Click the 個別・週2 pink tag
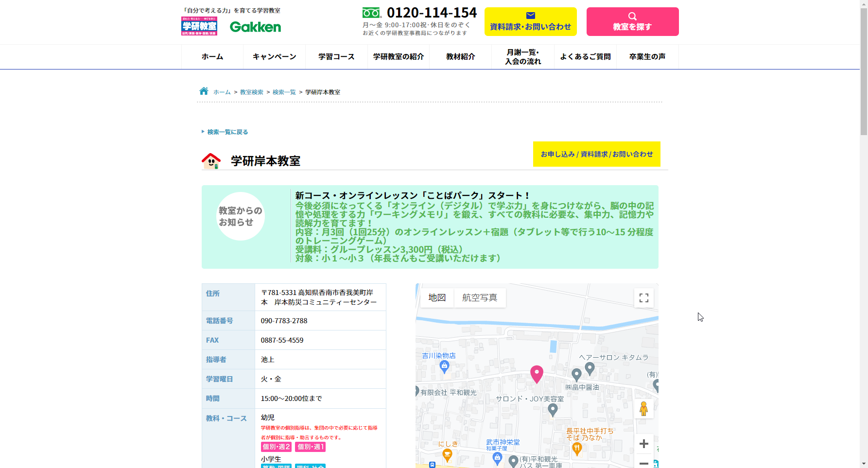Screen dimensions: 868x468 tap(276, 447)
